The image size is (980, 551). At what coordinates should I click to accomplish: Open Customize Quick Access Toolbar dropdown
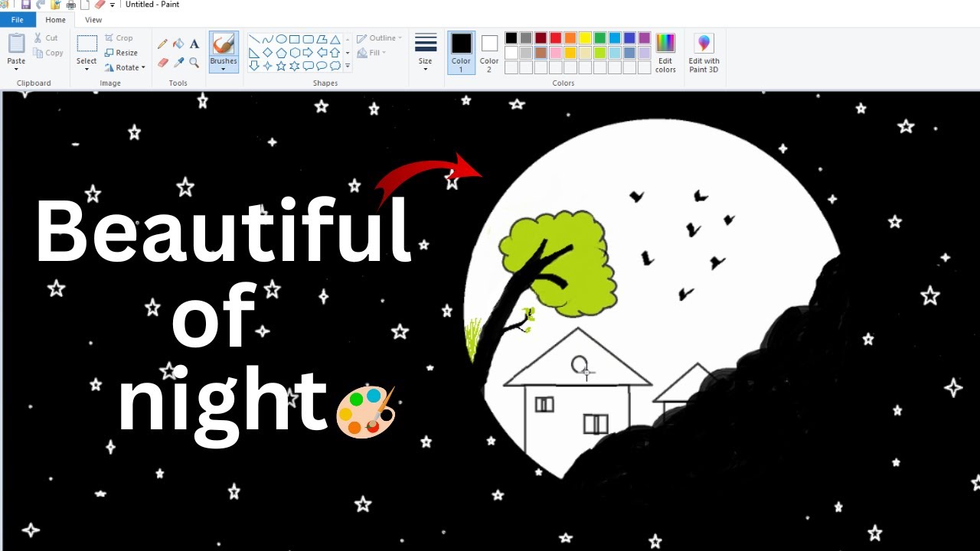coord(113,5)
